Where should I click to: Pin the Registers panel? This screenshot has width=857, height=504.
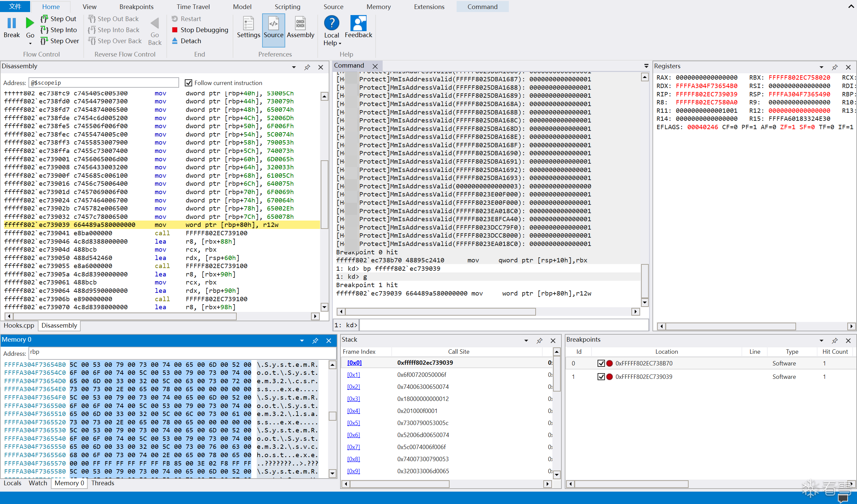[835, 67]
